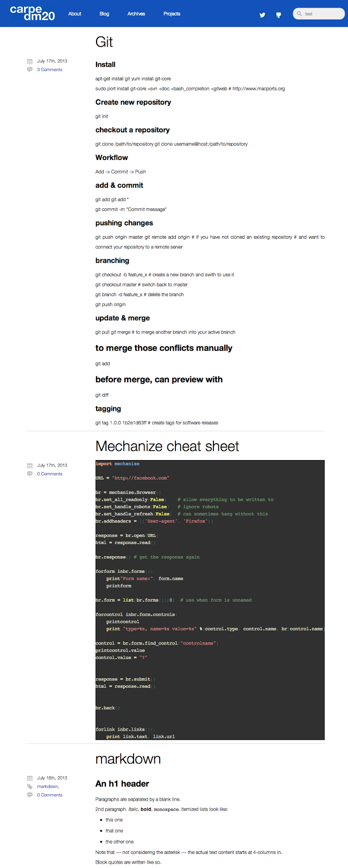Open the markdown tag link
This screenshot has height=868, width=348.
pyautogui.click(x=48, y=786)
